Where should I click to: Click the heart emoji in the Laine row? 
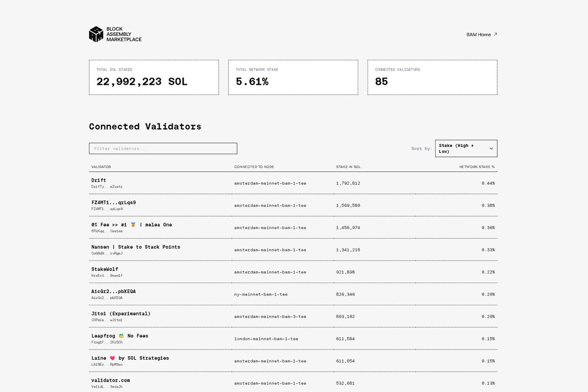coord(112,358)
